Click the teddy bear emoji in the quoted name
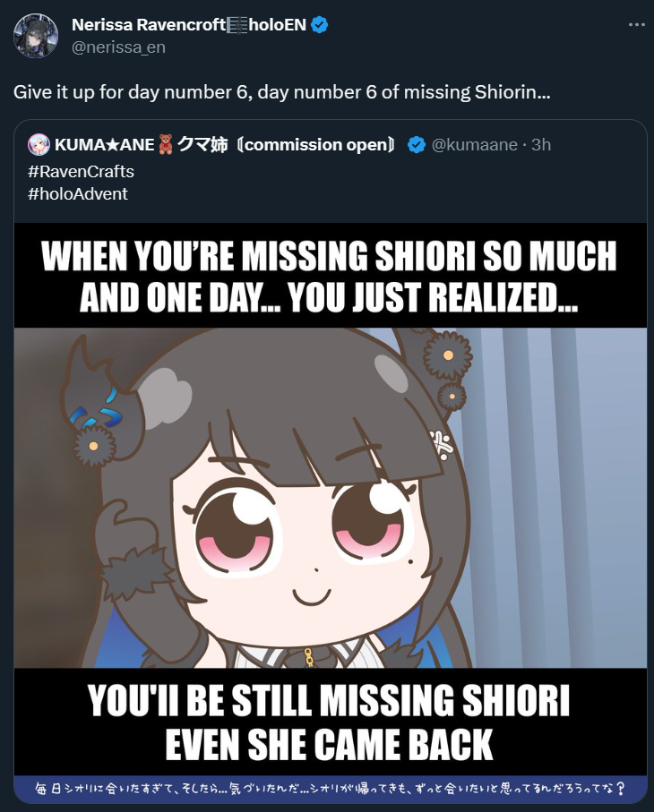Screen dimensions: 654x812 [166, 144]
